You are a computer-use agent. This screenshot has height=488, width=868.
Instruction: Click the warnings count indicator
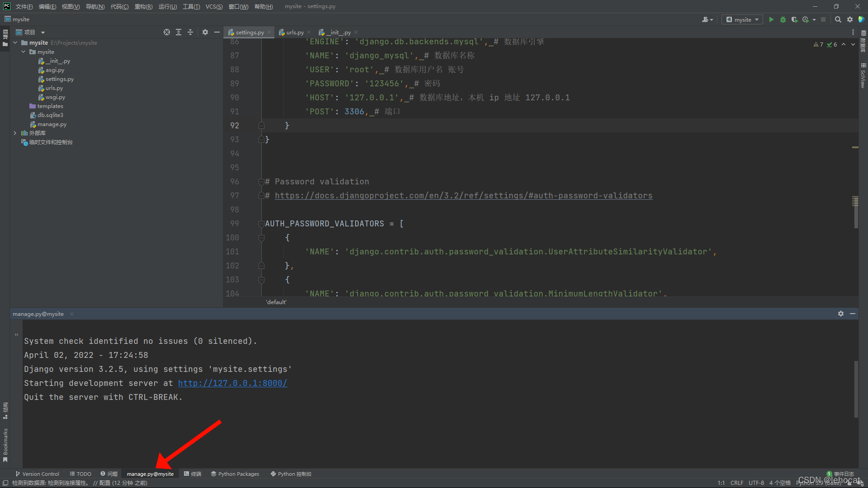point(818,44)
